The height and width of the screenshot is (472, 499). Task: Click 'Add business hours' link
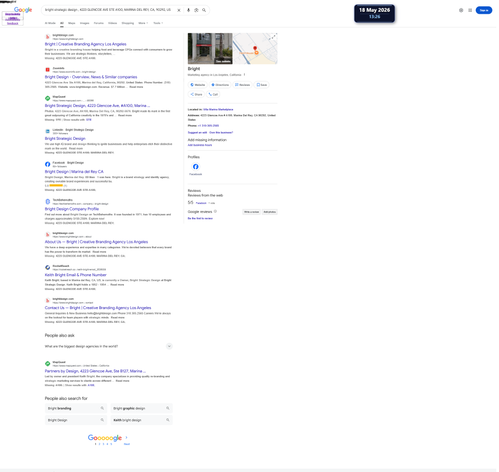201,146
